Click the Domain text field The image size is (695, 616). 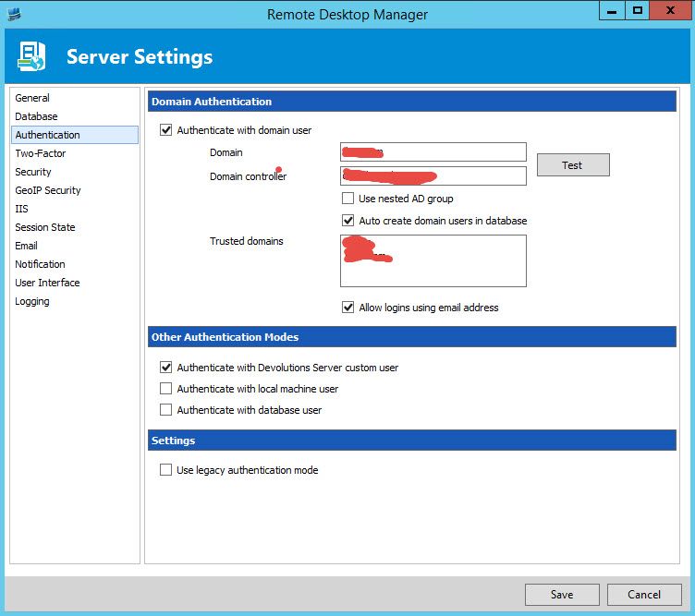click(433, 151)
